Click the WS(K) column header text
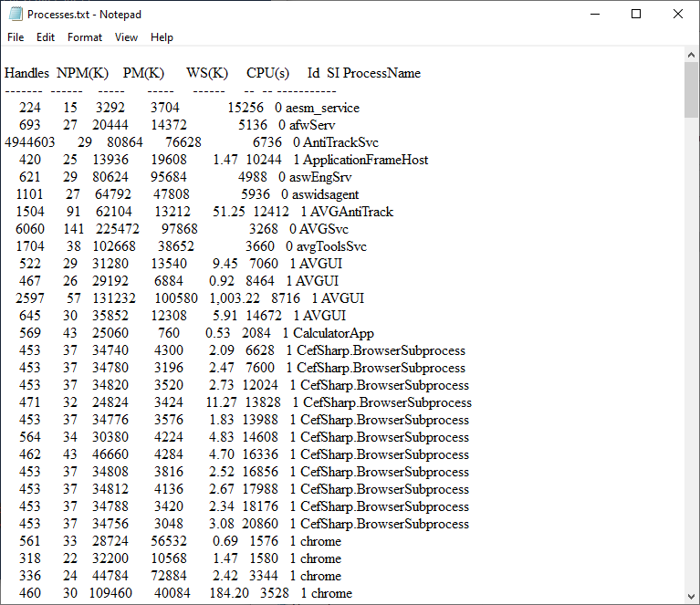This screenshot has height=605, width=700. [207, 73]
